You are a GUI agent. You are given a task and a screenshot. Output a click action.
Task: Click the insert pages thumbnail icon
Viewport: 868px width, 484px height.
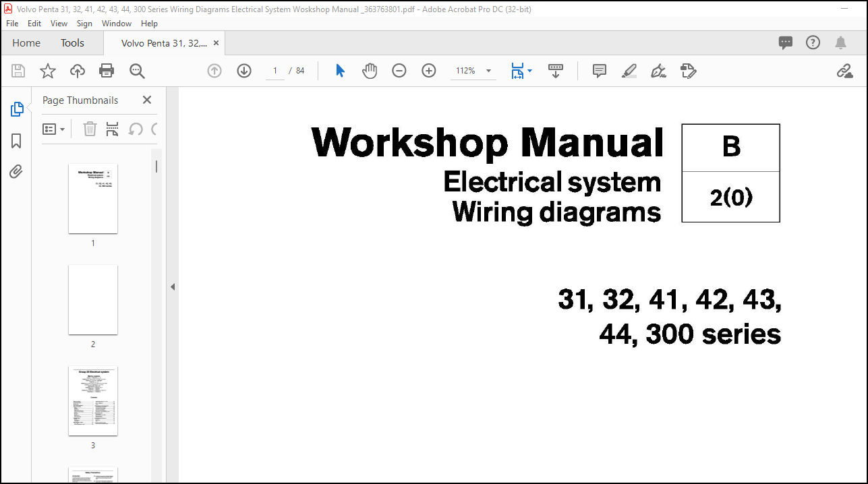pyautogui.click(x=113, y=129)
